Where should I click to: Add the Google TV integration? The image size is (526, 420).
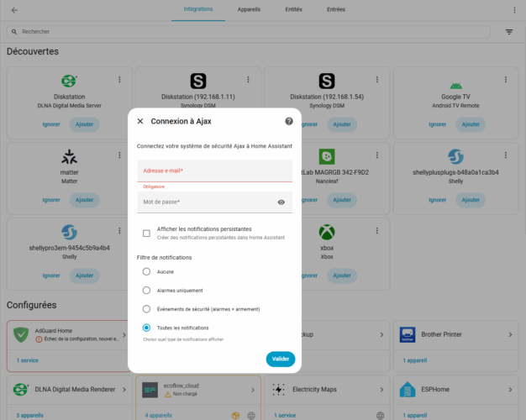[x=471, y=124]
